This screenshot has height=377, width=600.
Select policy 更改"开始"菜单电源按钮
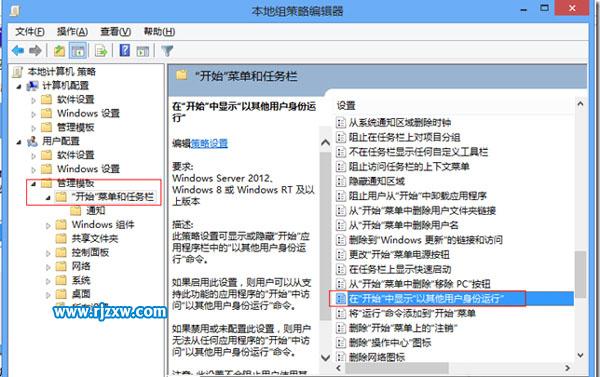pos(399,255)
